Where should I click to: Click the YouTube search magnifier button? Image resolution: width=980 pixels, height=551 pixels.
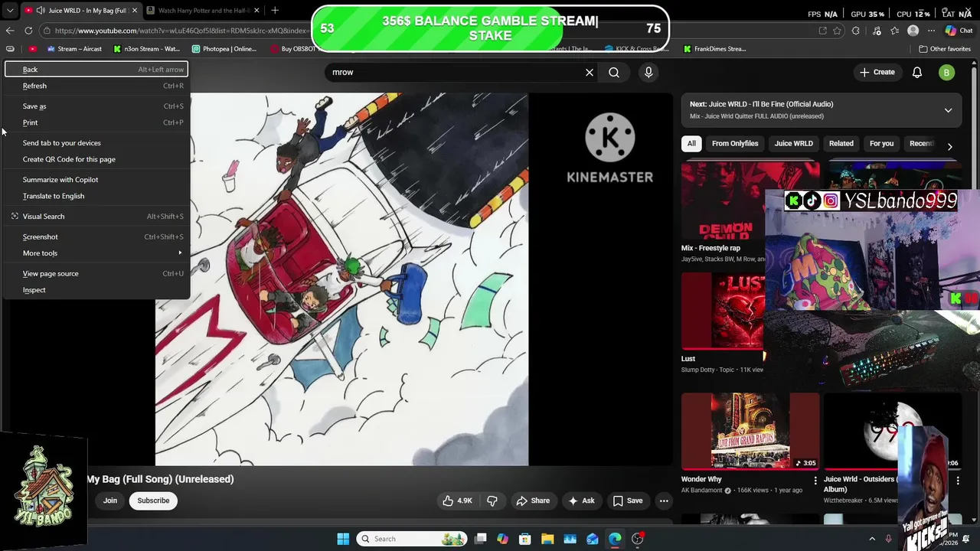614,72
